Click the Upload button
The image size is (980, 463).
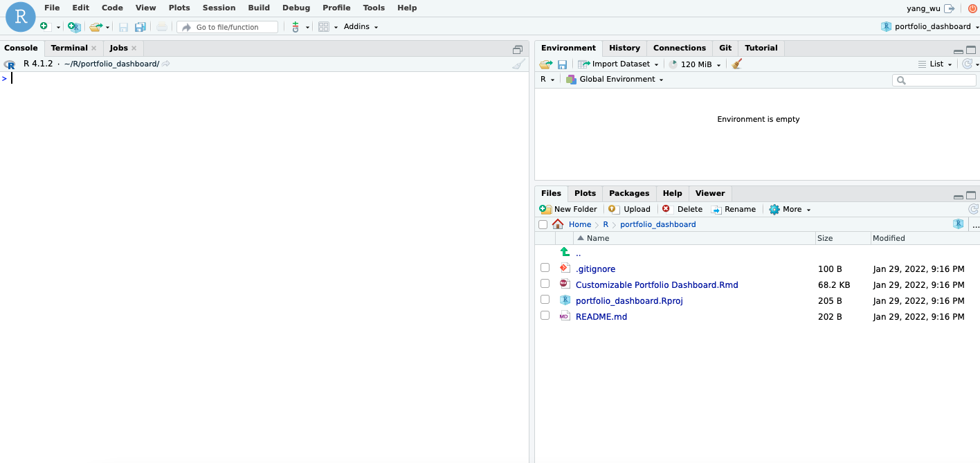pyautogui.click(x=629, y=209)
